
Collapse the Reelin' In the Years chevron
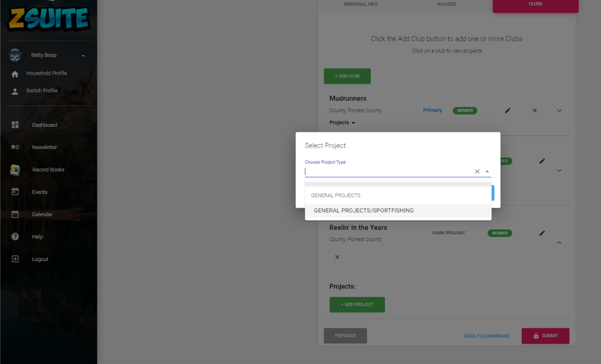click(559, 243)
